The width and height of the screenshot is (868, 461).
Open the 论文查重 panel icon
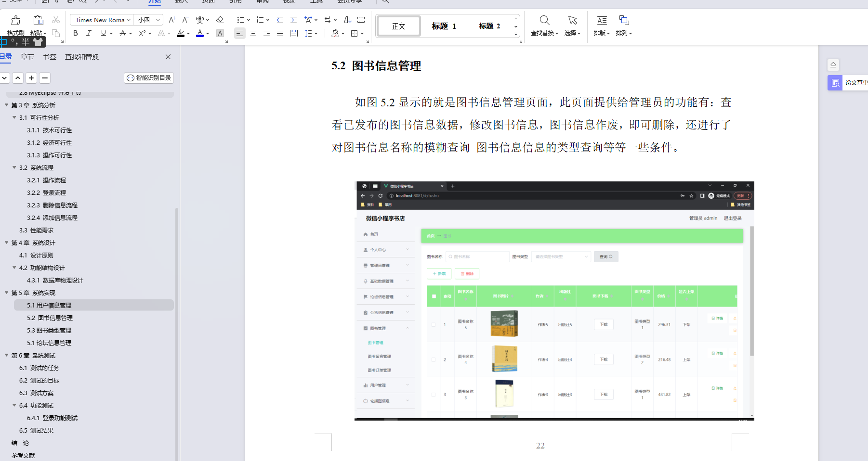pyautogui.click(x=835, y=83)
